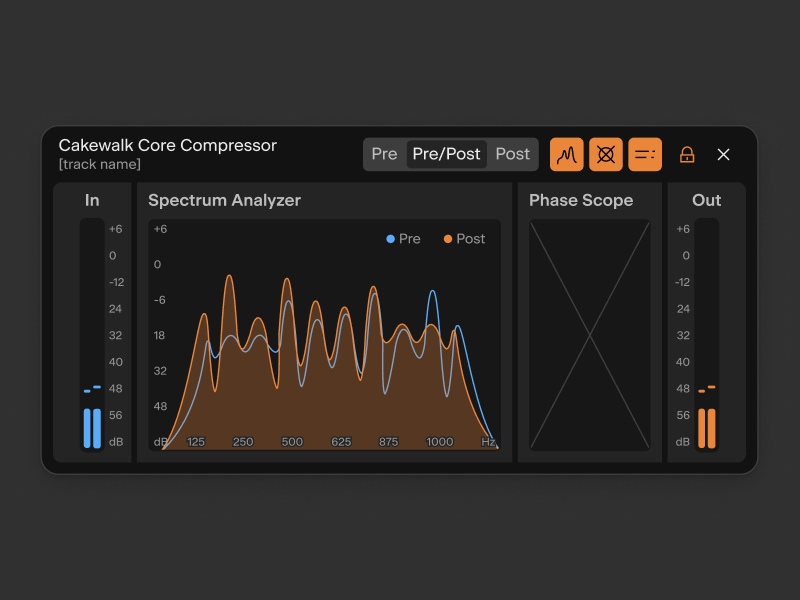The image size is (800, 600).
Task: Click the 40 mark on the In meter
Action: click(x=116, y=362)
